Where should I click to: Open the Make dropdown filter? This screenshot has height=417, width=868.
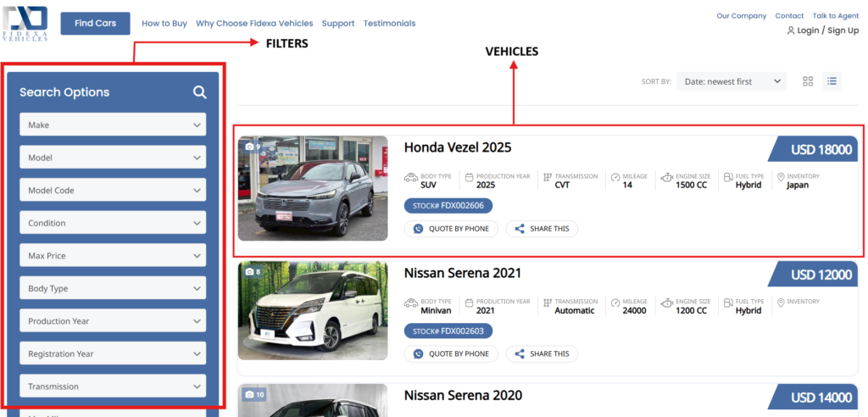(x=113, y=125)
